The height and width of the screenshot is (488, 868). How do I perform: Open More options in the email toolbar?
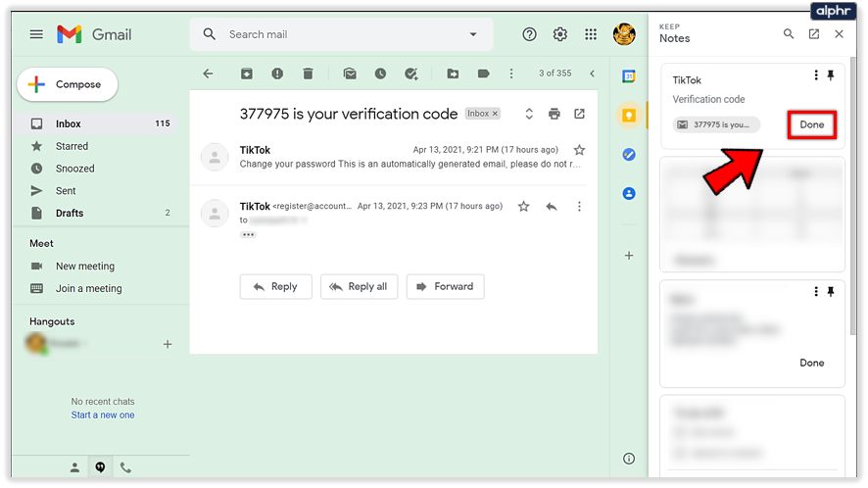coord(511,73)
